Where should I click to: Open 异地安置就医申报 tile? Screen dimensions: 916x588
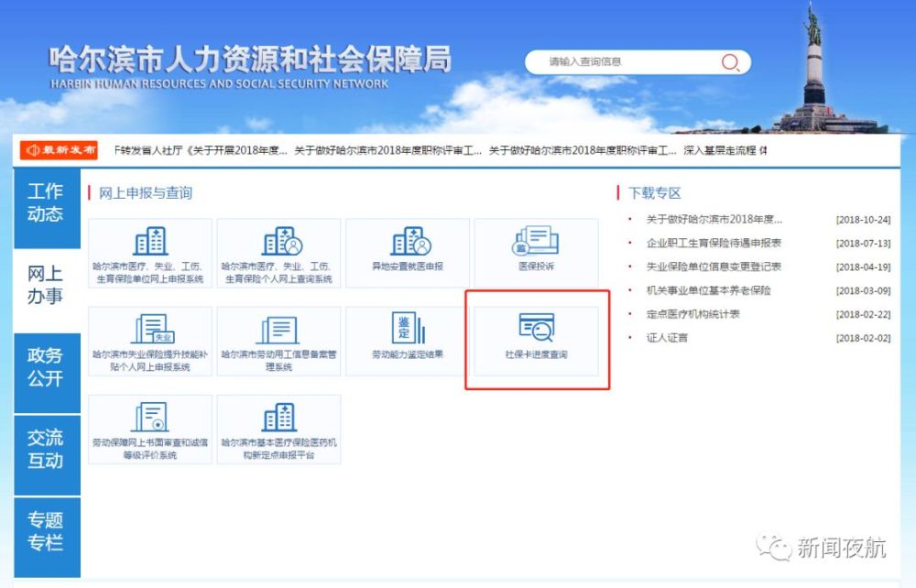click(x=408, y=253)
